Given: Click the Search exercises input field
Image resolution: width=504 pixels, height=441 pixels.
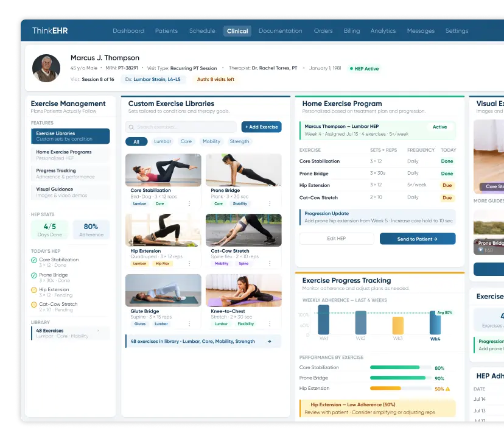Looking at the screenshot, I should [x=181, y=127].
